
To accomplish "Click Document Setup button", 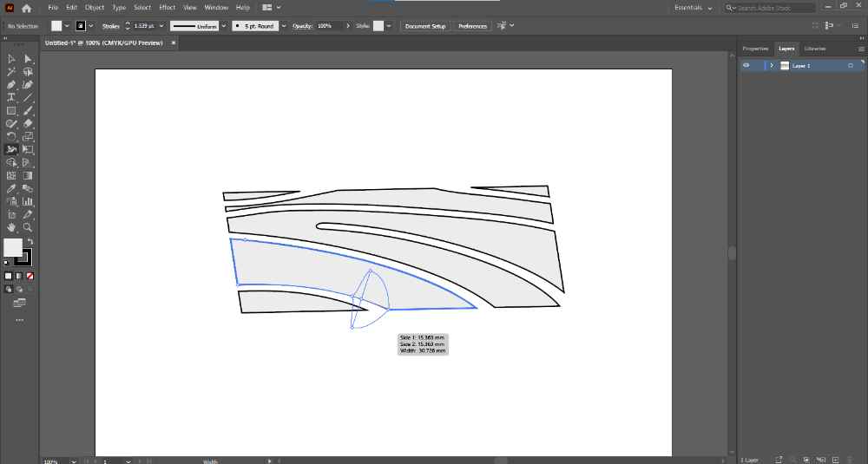I will [425, 26].
